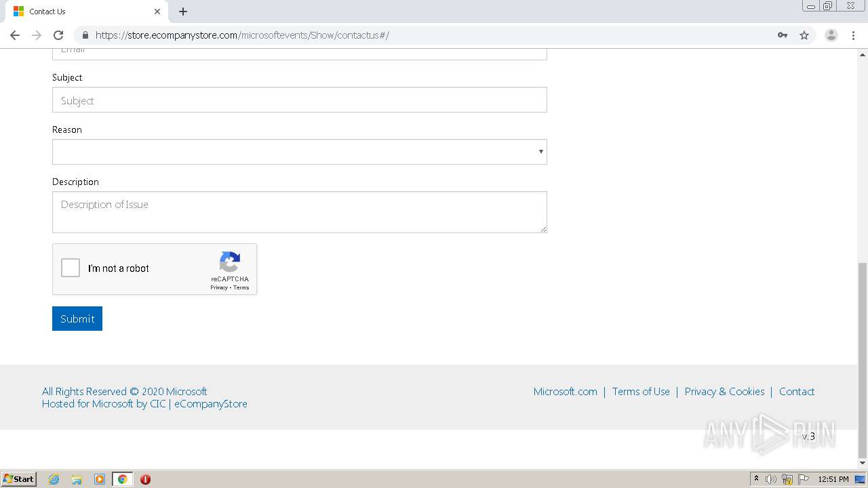Open the Windows Start menu
Viewport: 868px width, 488px height.
tap(19, 479)
